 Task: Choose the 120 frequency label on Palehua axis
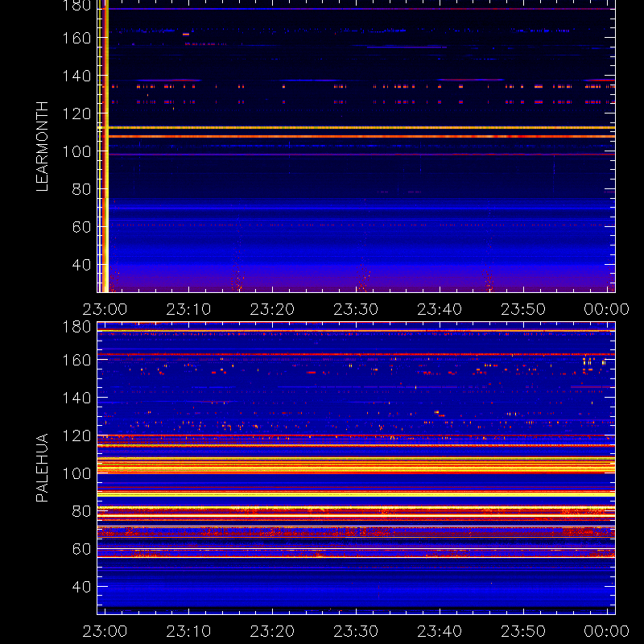click(x=76, y=436)
